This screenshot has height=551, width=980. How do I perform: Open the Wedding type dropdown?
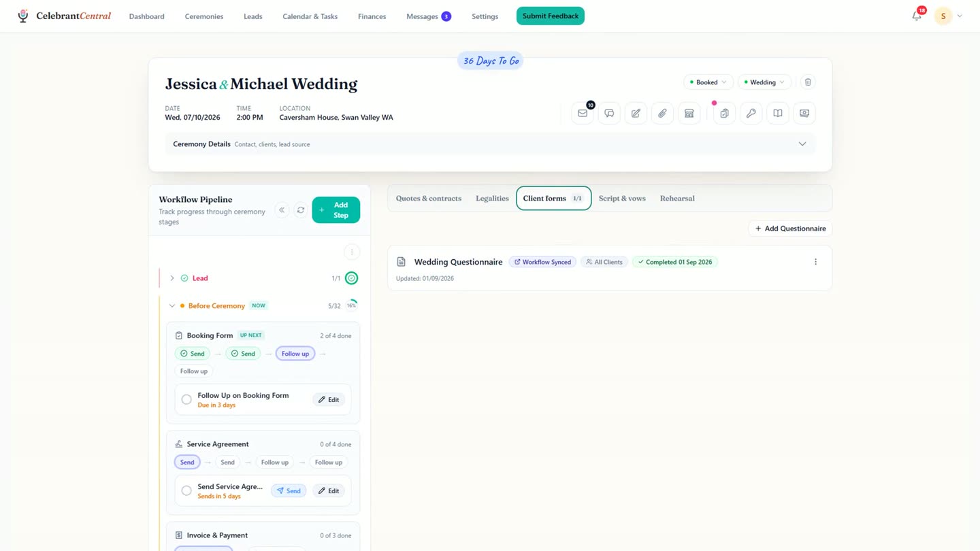(764, 82)
